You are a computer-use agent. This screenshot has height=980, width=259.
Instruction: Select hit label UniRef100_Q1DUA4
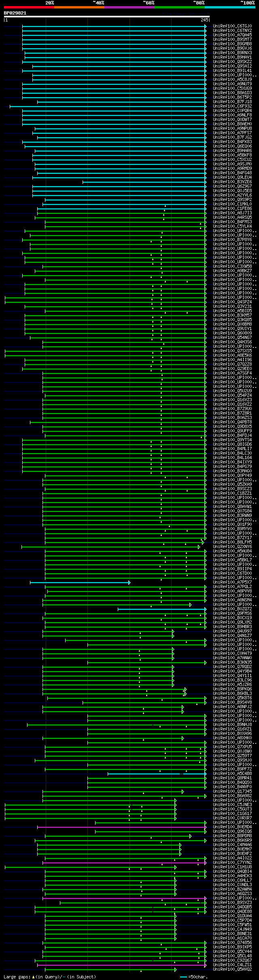[x=232, y=916]
